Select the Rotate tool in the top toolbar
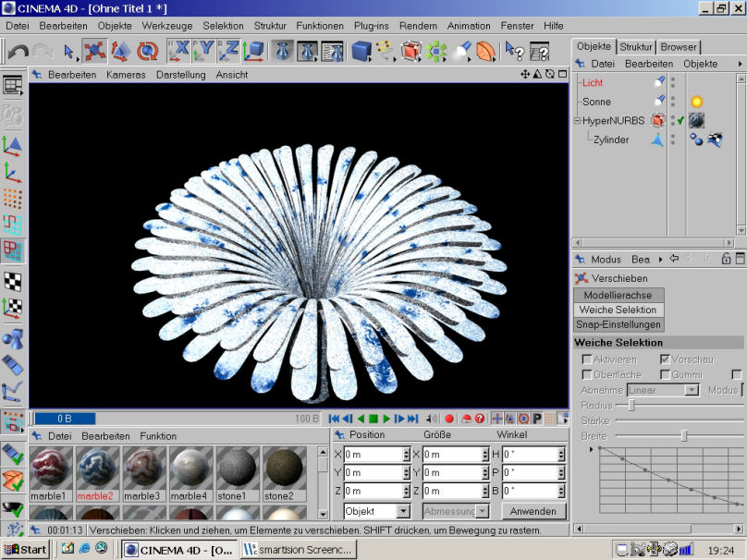747x560 pixels. tap(147, 51)
